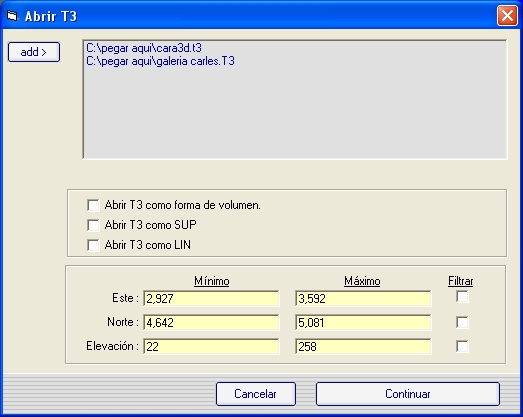Click the Abrir T3 title bar icon
This screenshot has width=523, height=417.
(x=12, y=16)
